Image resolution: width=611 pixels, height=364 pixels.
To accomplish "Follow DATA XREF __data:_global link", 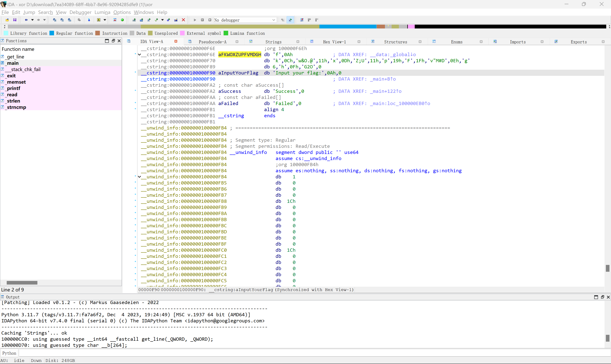I will pyautogui.click(x=393, y=54).
